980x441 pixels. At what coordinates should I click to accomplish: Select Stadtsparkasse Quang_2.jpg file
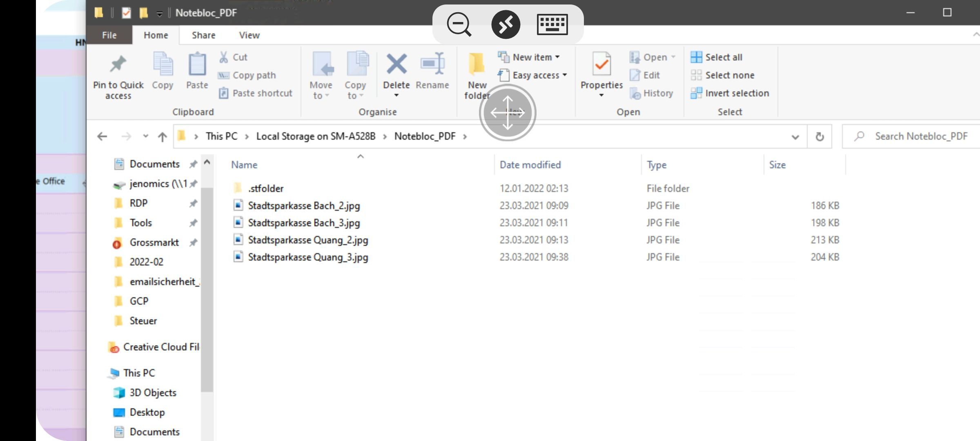[308, 240]
